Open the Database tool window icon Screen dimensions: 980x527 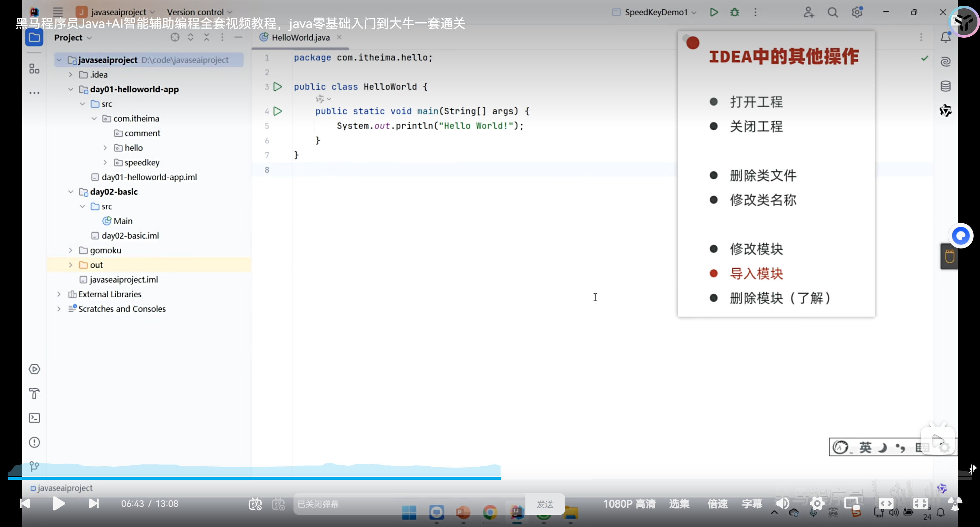pyautogui.click(x=945, y=86)
